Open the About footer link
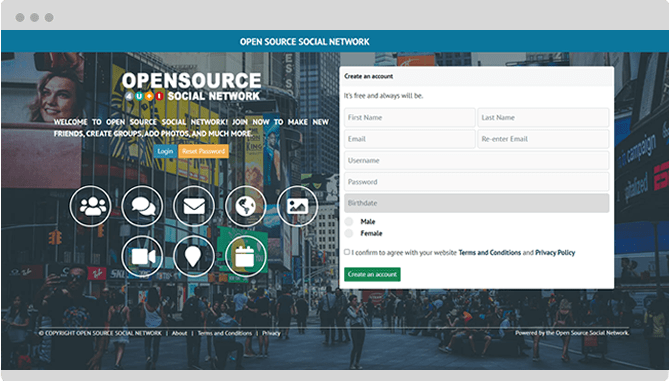Viewport: 669px width, 381px height. (x=179, y=333)
